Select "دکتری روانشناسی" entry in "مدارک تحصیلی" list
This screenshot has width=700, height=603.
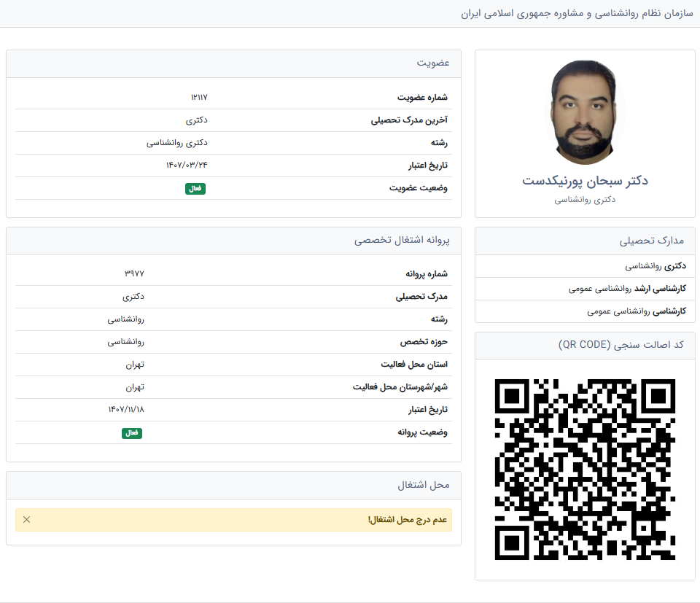pyautogui.click(x=656, y=266)
